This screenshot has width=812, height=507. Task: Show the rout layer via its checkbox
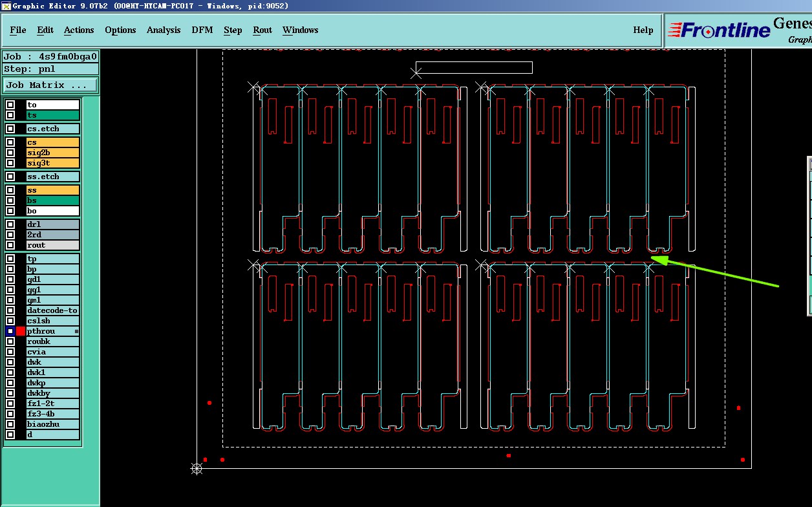click(x=10, y=245)
